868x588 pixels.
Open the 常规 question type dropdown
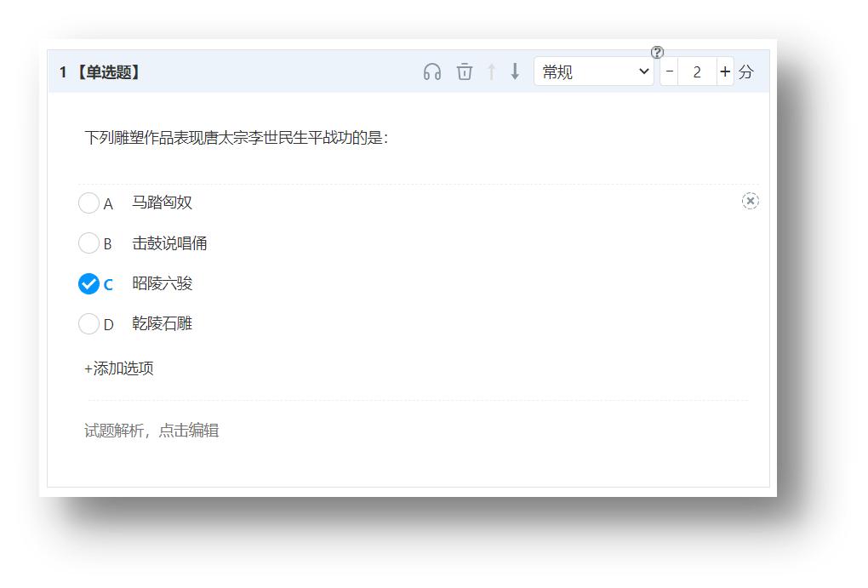pos(593,71)
